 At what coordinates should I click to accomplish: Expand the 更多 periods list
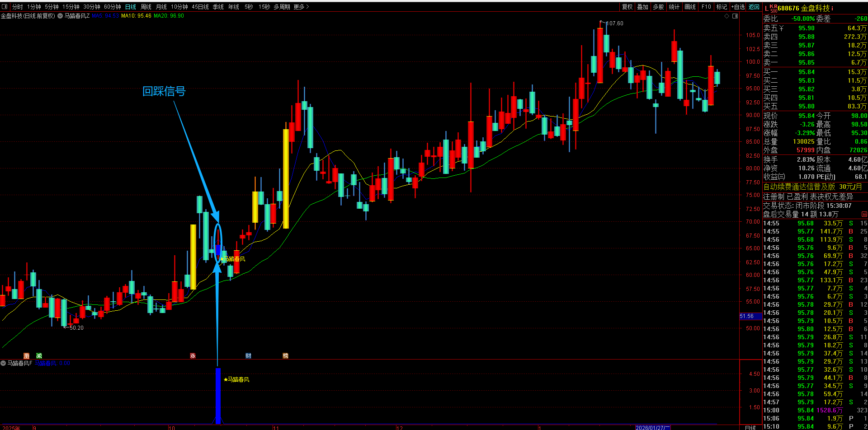(x=301, y=7)
